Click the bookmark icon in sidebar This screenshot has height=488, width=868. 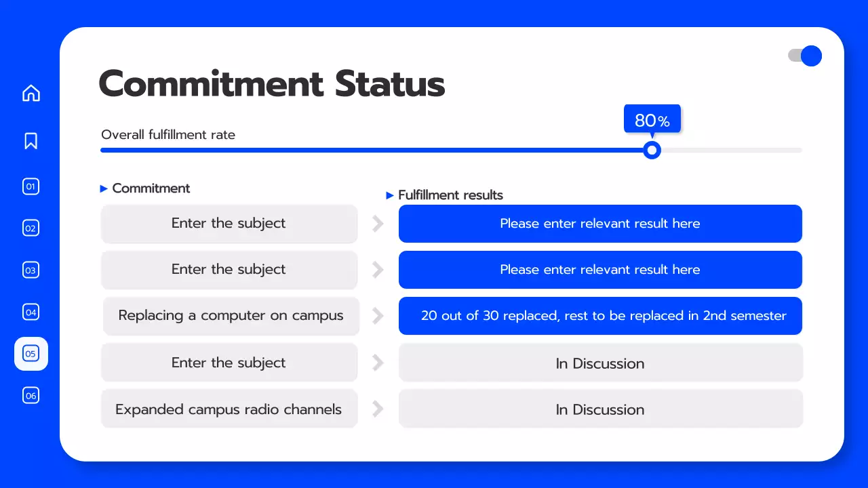coord(31,141)
